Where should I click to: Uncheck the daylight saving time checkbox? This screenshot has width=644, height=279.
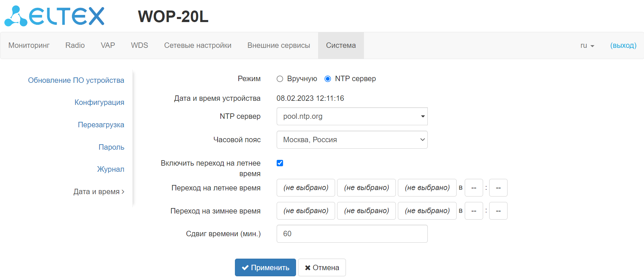click(x=280, y=163)
